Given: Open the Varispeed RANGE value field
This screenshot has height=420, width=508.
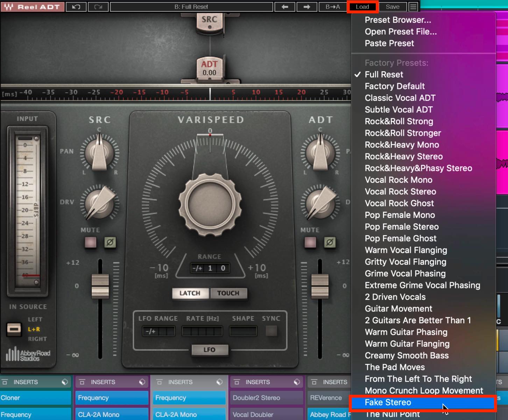Looking at the screenshot, I should 210,268.
